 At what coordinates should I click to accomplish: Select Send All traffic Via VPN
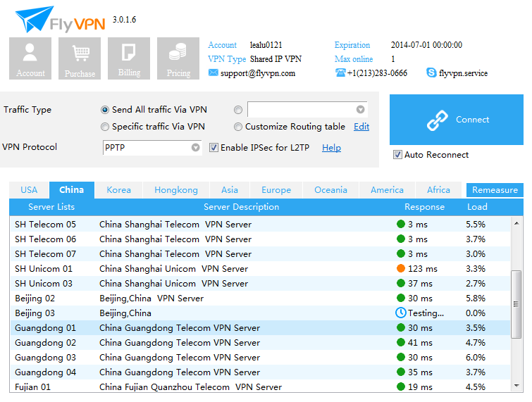click(105, 110)
